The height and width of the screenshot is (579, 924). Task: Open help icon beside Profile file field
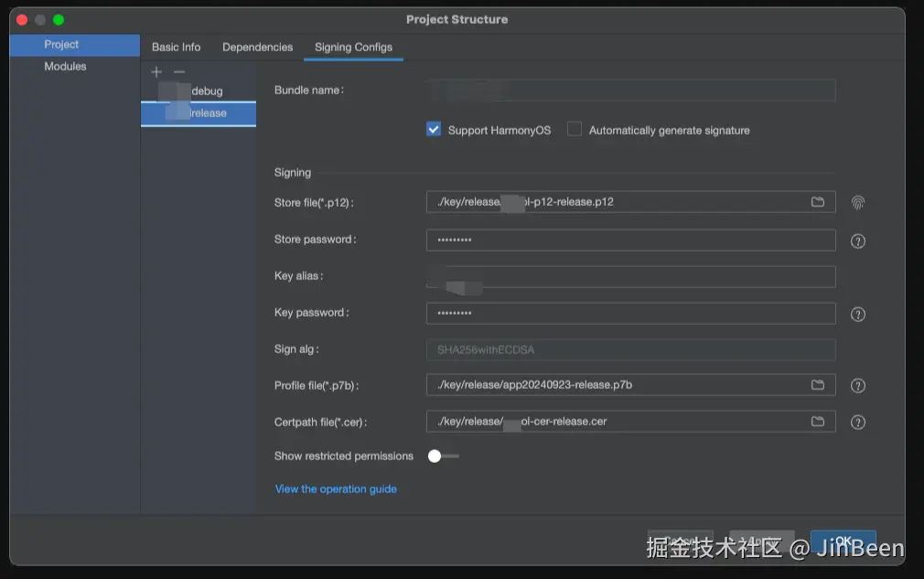[x=858, y=386]
